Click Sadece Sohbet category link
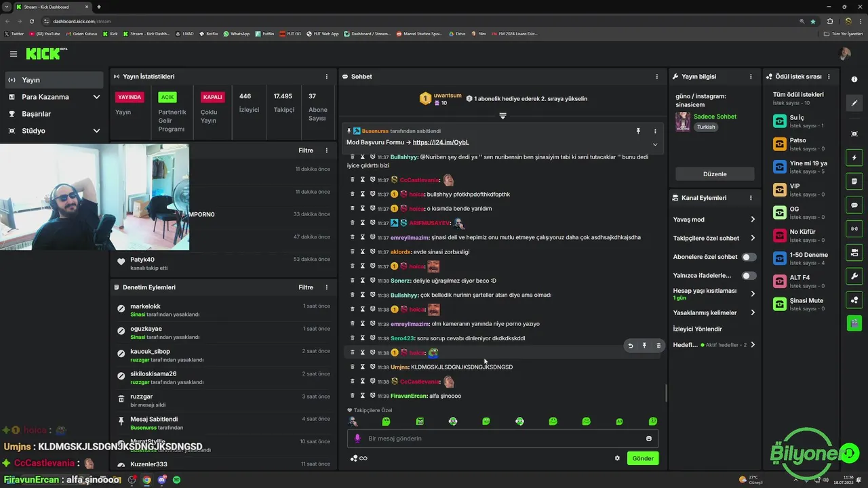The width and height of the screenshot is (868, 488). [715, 117]
